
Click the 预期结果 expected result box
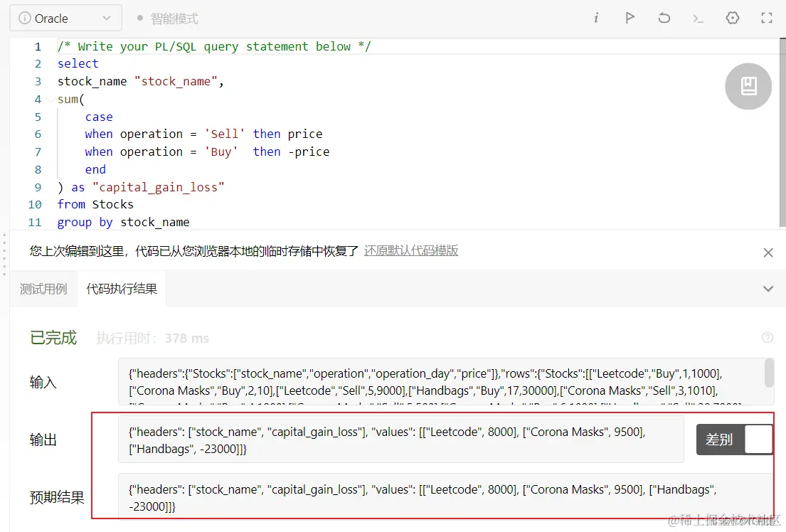point(445,496)
